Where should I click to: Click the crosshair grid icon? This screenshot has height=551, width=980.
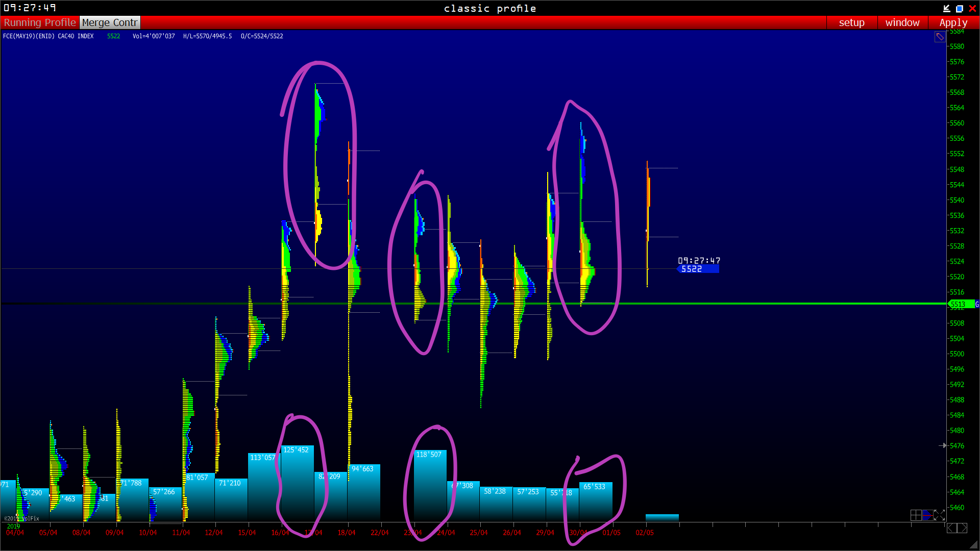tap(916, 515)
